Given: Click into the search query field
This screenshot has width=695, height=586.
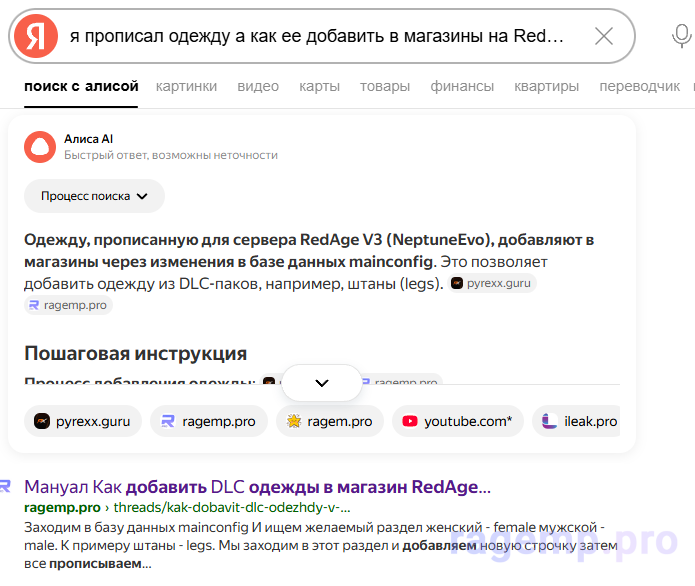Looking at the screenshot, I should [x=316, y=37].
